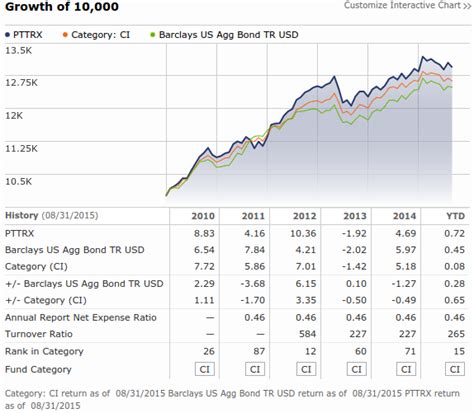
Task: Click the 2011 column header
Action: [253, 216]
